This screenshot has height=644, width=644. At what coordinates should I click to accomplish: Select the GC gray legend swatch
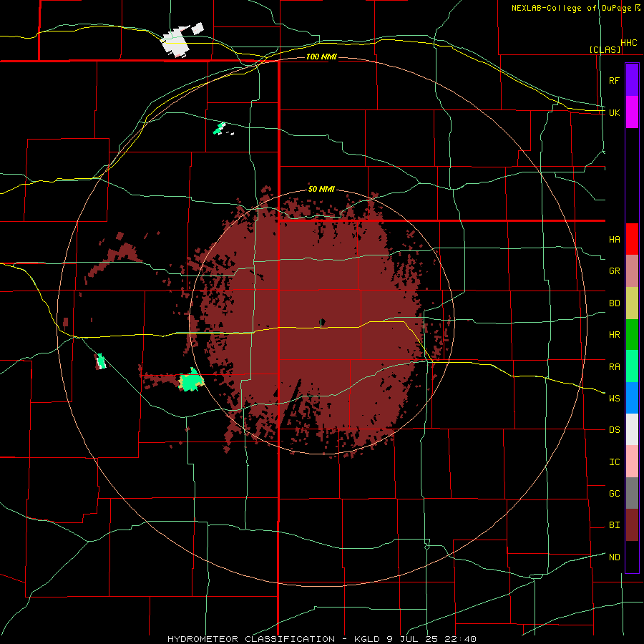click(632, 493)
